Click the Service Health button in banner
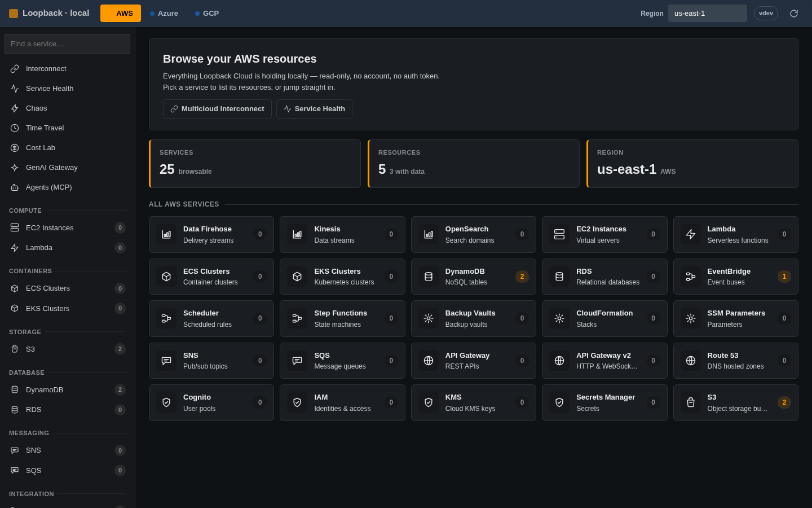812x508 pixels. [314, 109]
